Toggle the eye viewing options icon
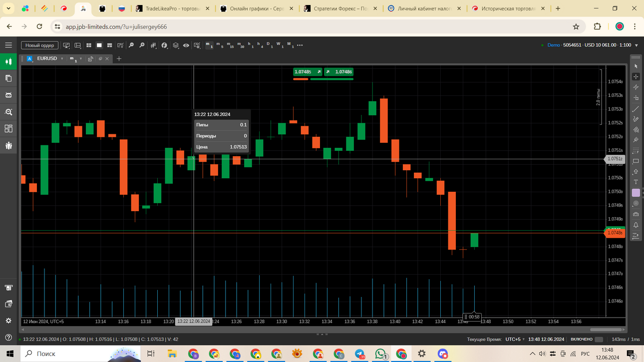 pyautogui.click(x=186, y=45)
